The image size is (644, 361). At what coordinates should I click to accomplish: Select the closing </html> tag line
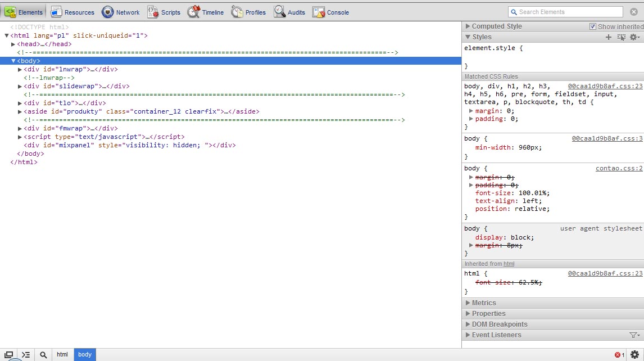point(24,162)
